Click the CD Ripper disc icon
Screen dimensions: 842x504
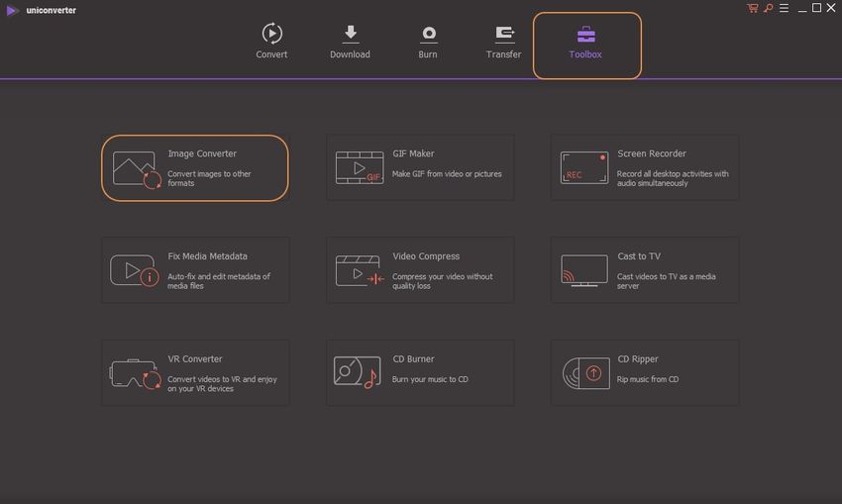[x=583, y=372]
